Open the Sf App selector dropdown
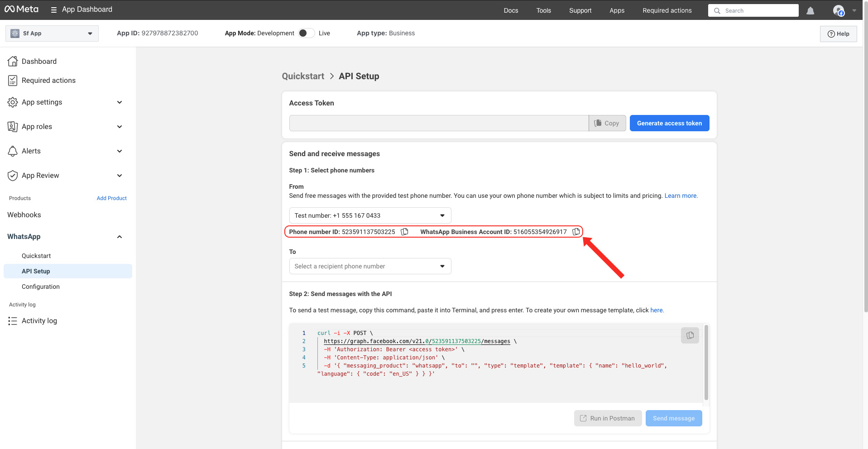Viewport: 868px width, 449px height. coord(52,33)
